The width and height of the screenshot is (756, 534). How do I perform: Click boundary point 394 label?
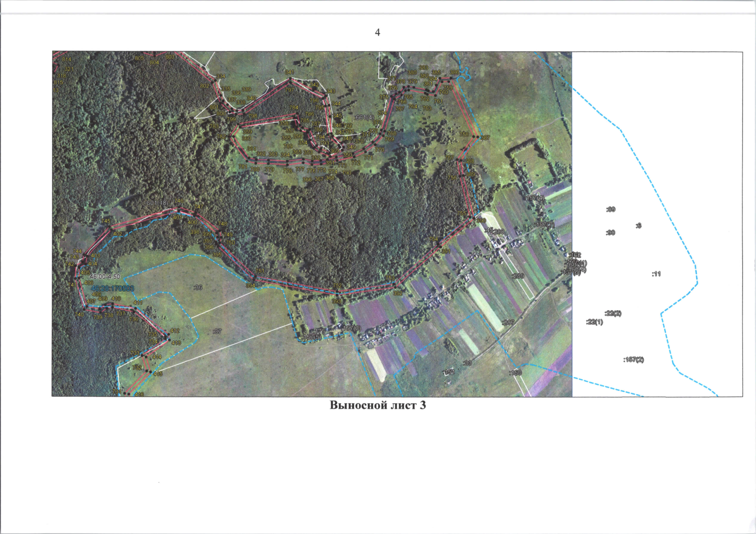point(250,286)
